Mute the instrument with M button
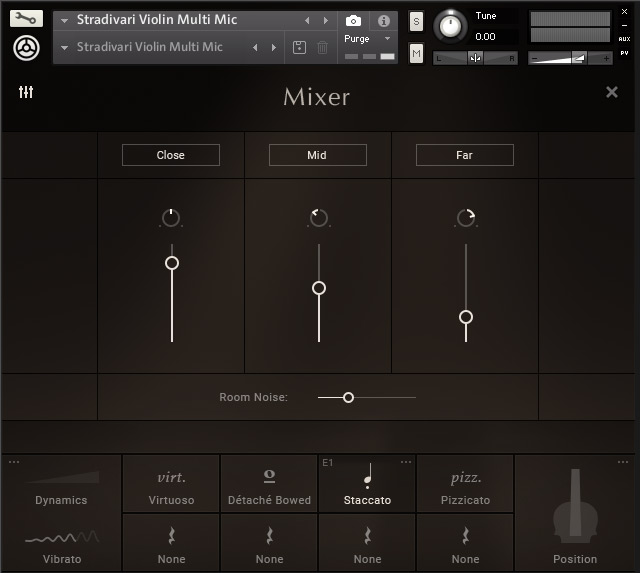 [x=416, y=53]
